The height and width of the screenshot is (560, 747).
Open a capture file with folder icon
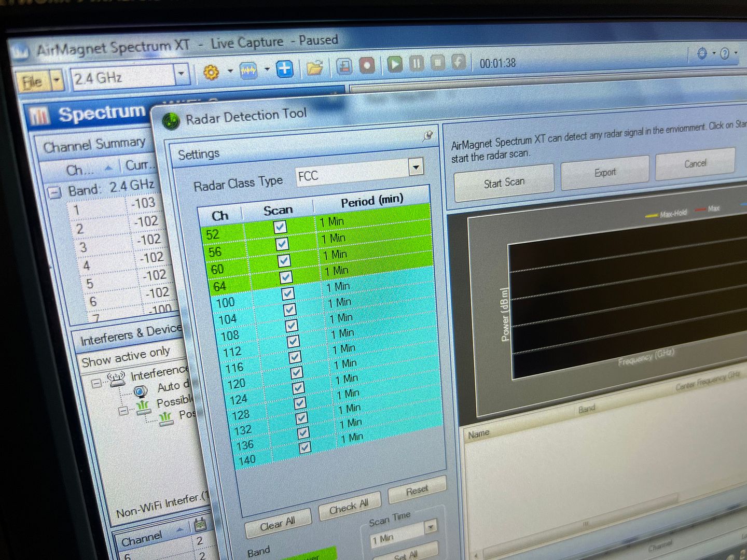point(314,68)
